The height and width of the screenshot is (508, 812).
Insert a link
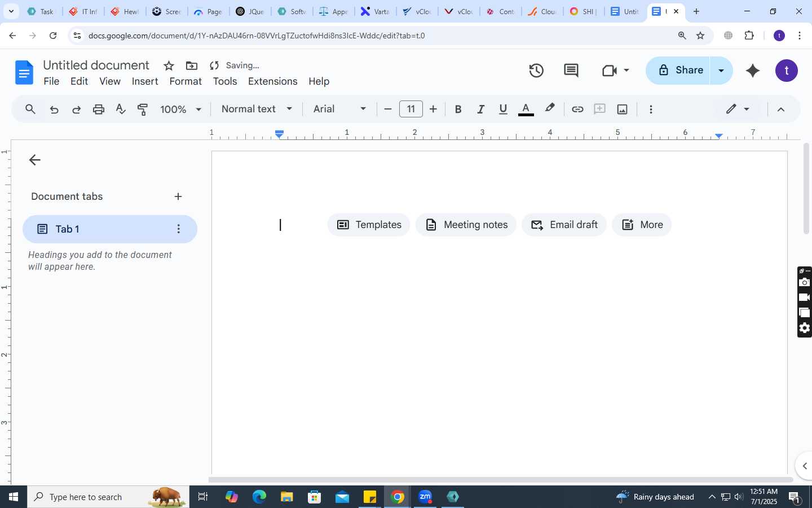(x=577, y=110)
